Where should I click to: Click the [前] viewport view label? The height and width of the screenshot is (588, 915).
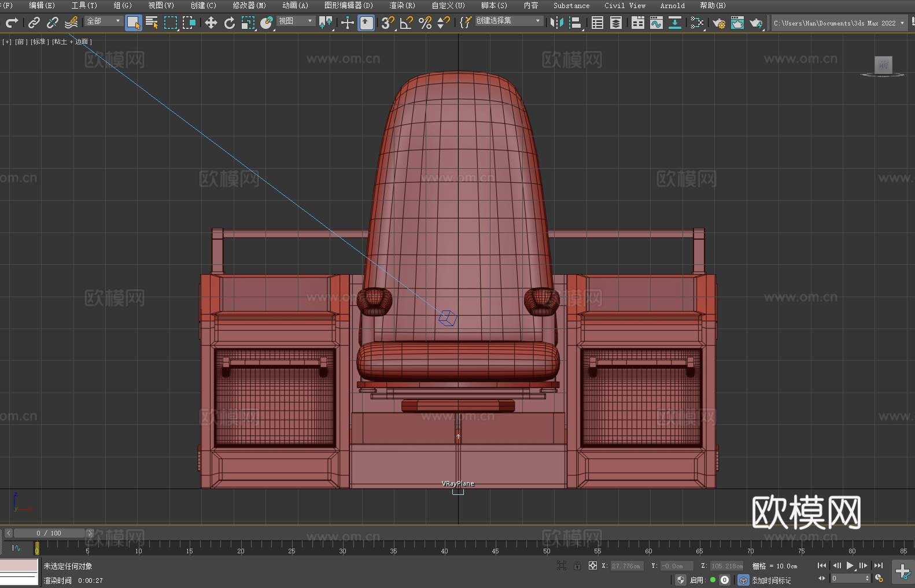pyautogui.click(x=21, y=42)
